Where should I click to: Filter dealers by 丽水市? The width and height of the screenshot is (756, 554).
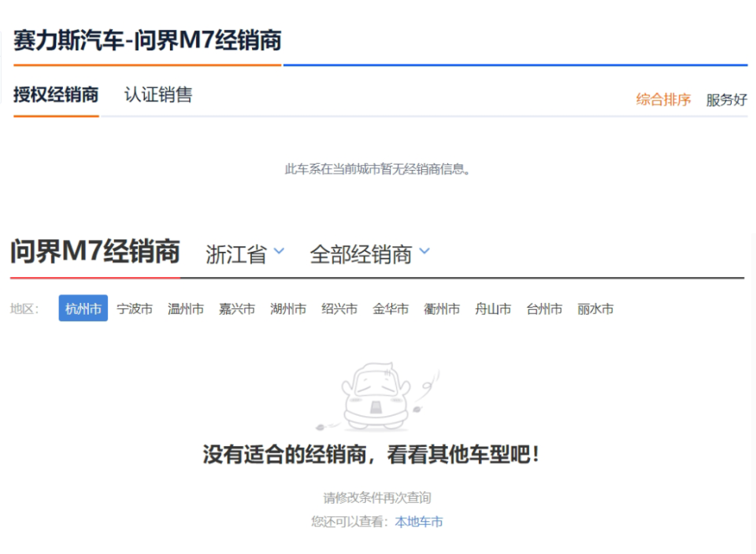(x=595, y=309)
